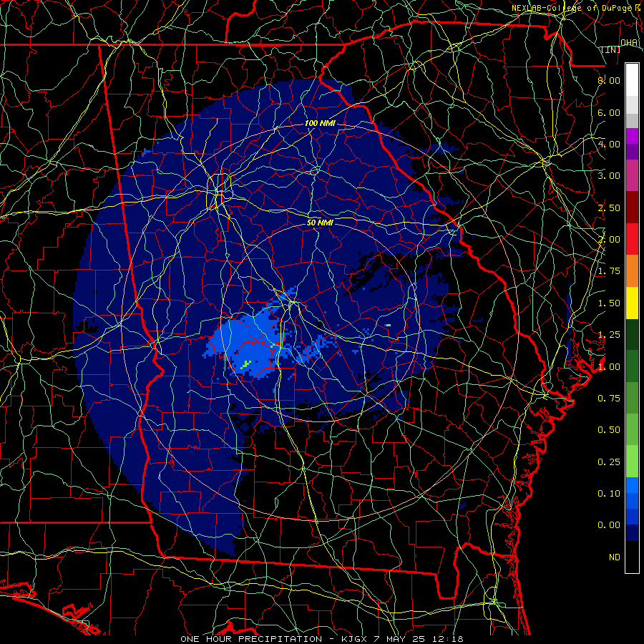Image resolution: width=644 pixels, height=644 pixels.
Task: Click the [IN] units label
Action: (x=611, y=49)
